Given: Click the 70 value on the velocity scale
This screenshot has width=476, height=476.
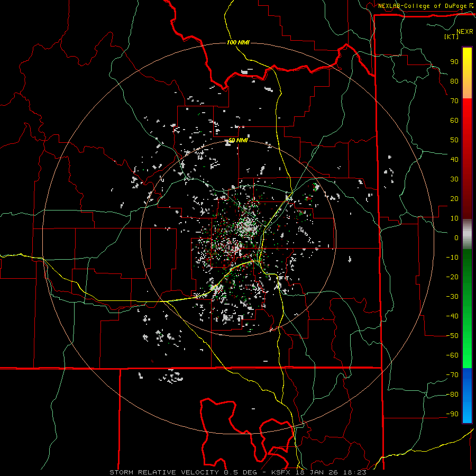Looking at the screenshot, I should click(454, 101).
